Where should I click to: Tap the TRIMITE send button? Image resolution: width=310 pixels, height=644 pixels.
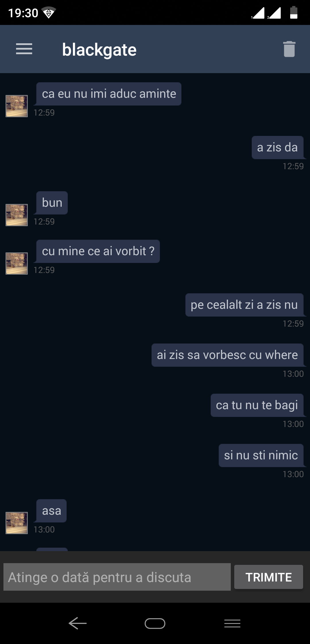269,577
